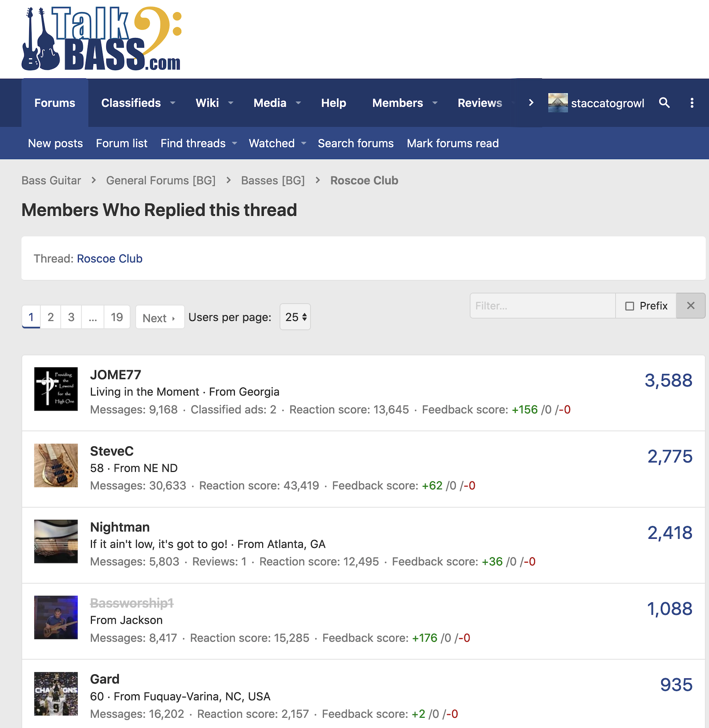This screenshot has height=728, width=709.
Task: View Gard's 935 replies count
Action: tap(676, 685)
